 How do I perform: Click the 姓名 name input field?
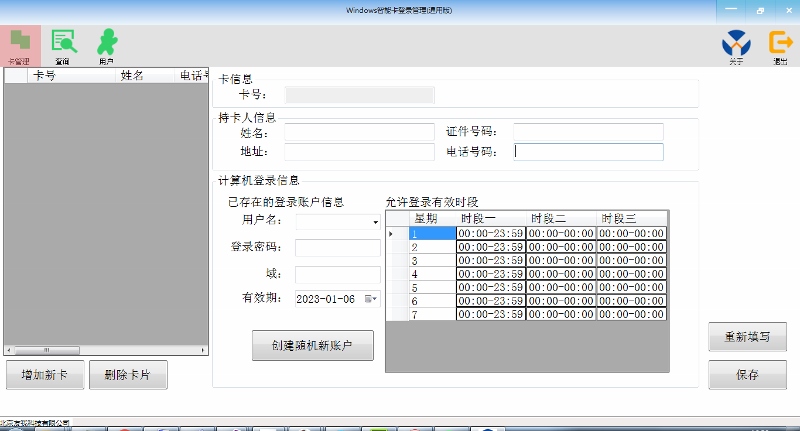point(359,132)
